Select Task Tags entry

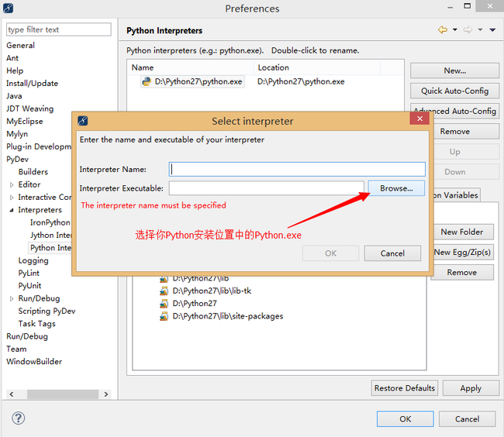coord(36,324)
